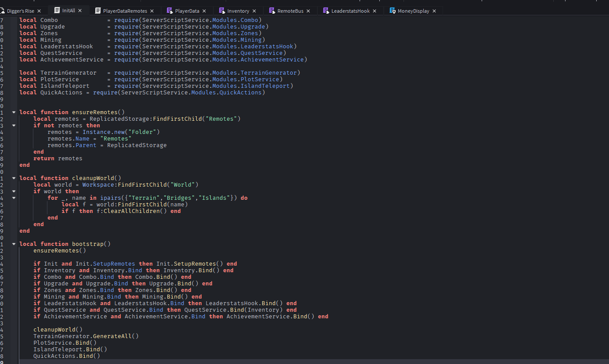
Task: Click the Digger's Rise place tab icon
Action: [3, 11]
